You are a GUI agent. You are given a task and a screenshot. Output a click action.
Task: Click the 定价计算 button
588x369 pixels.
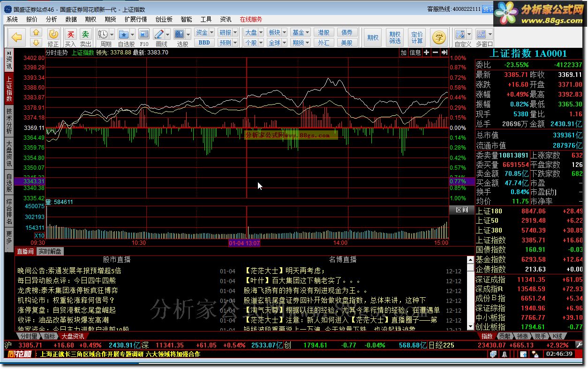pos(417,38)
